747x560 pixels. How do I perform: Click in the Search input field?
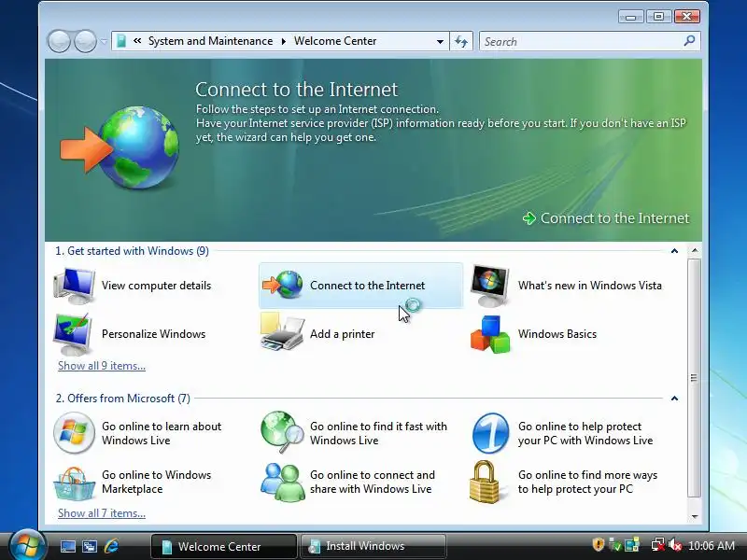[x=581, y=41]
